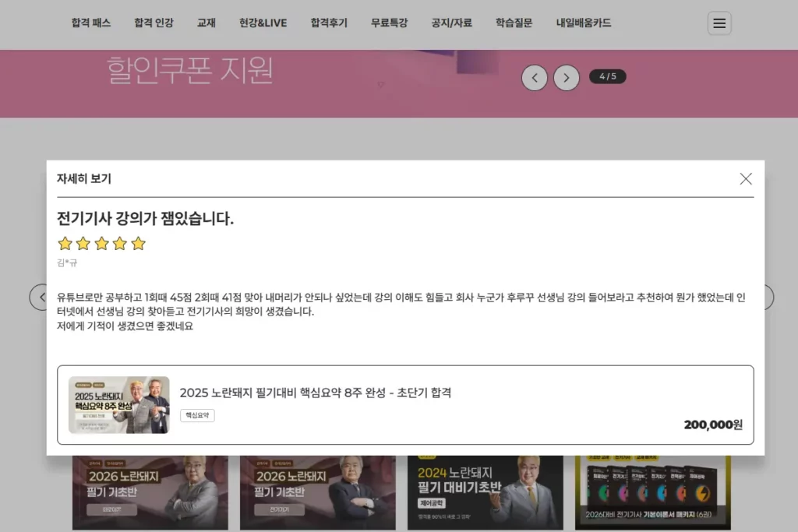The height and width of the screenshot is (532, 798).
Task: Open the 2026 노란돼지 필기 기초반 thumbnail
Action: pyautogui.click(x=150, y=489)
